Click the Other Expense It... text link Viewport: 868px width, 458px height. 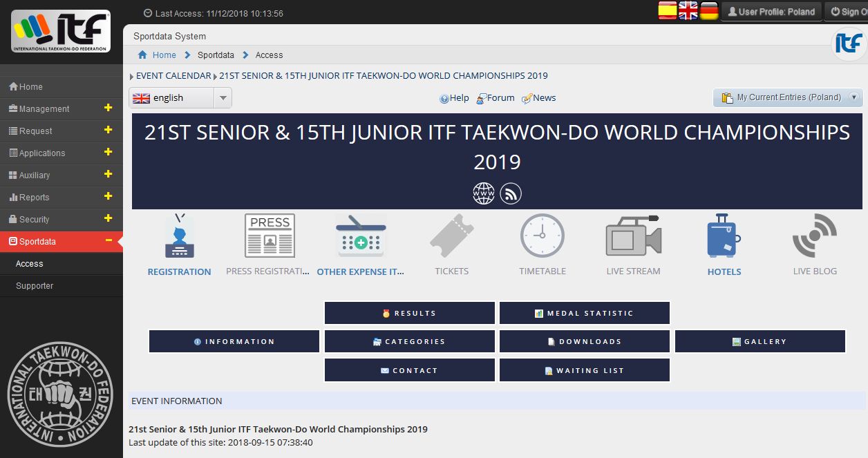(x=361, y=272)
